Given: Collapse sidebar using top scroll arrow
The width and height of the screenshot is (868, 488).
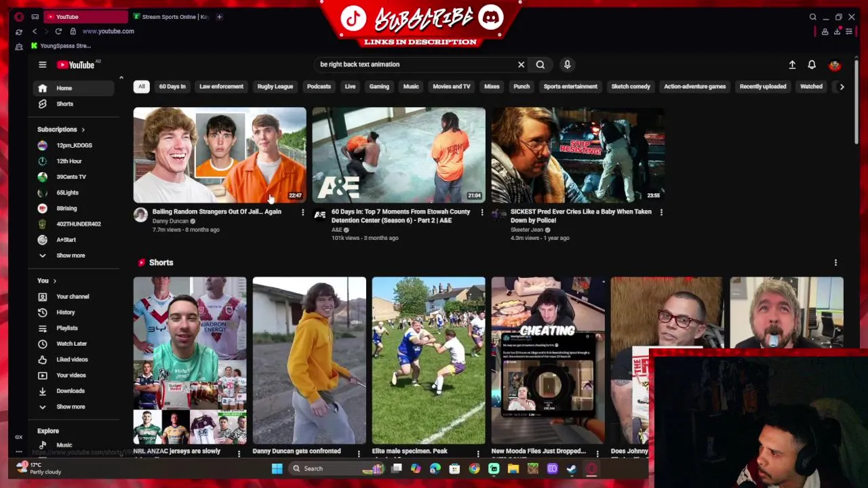Looking at the screenshot, I should (121, 78).
